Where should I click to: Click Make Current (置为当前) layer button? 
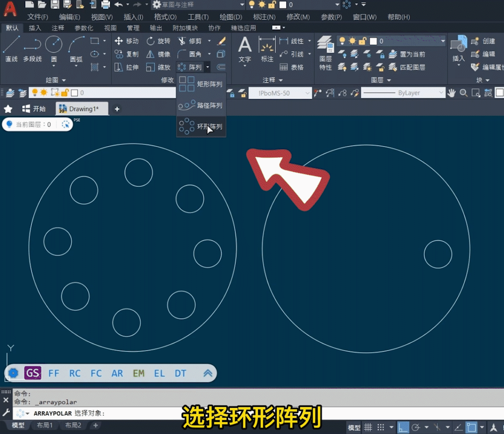point(407,54)
